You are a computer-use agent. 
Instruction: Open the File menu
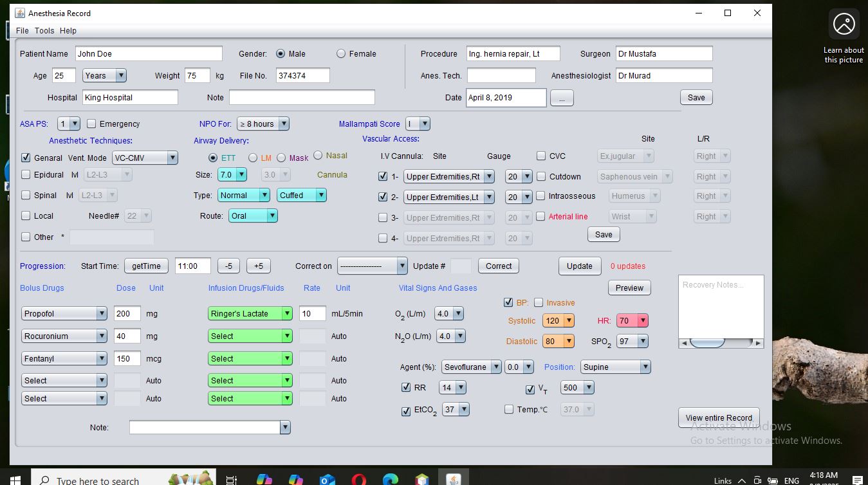tap(23, 31)
